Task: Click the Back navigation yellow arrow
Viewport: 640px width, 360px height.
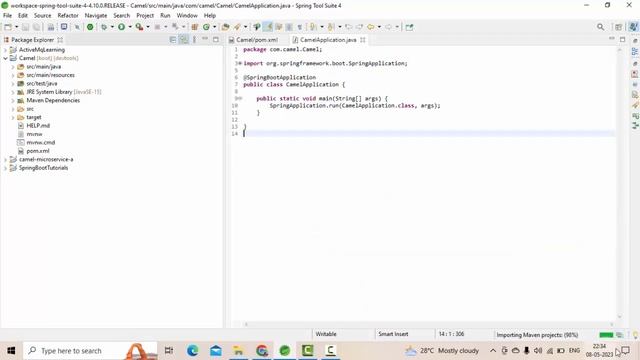Action: pos(370,27)
